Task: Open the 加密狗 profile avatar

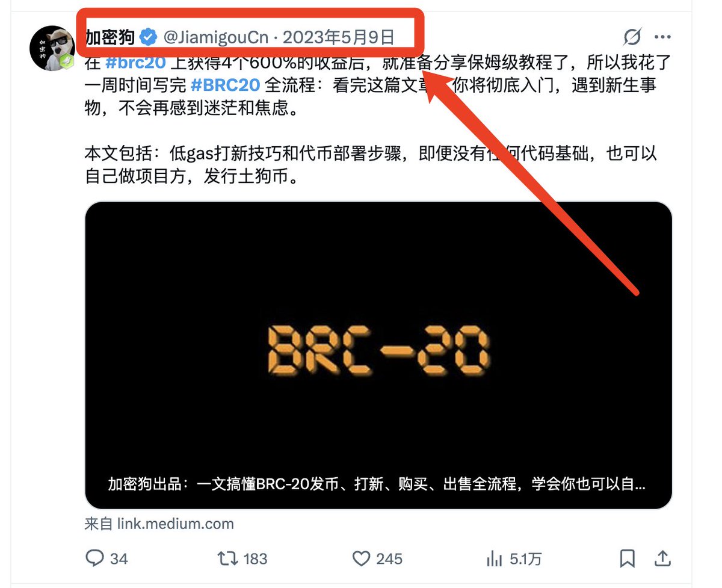Action: 52,48
